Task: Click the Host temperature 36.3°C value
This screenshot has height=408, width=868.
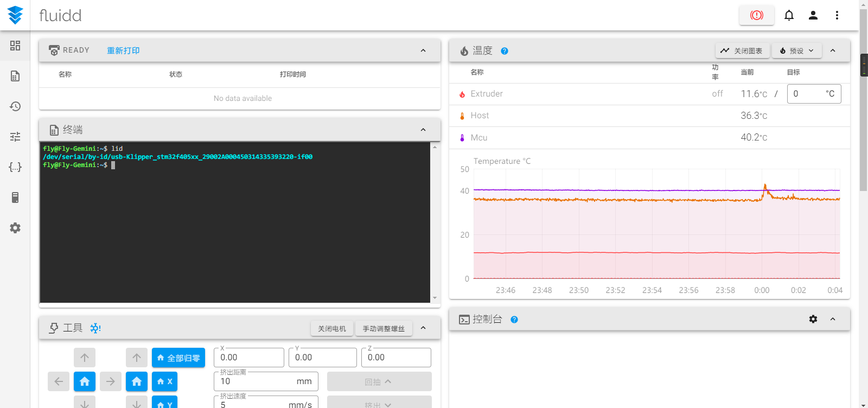Action: point(754,116)
